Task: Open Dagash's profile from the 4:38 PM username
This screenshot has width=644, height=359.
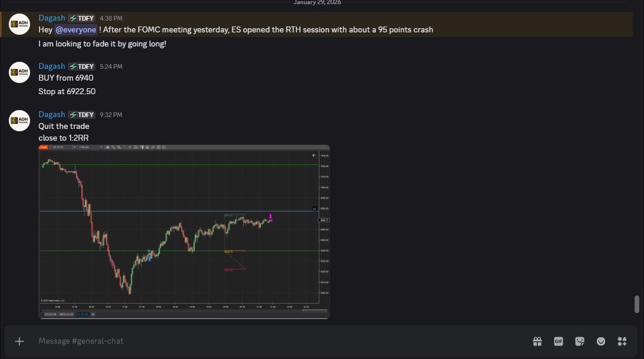Action: coord(52,18)
